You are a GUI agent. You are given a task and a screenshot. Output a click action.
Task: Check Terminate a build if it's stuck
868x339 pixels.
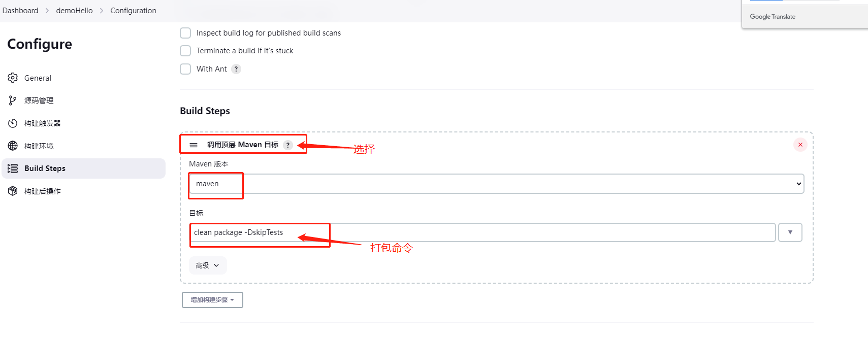coord(185,51)
